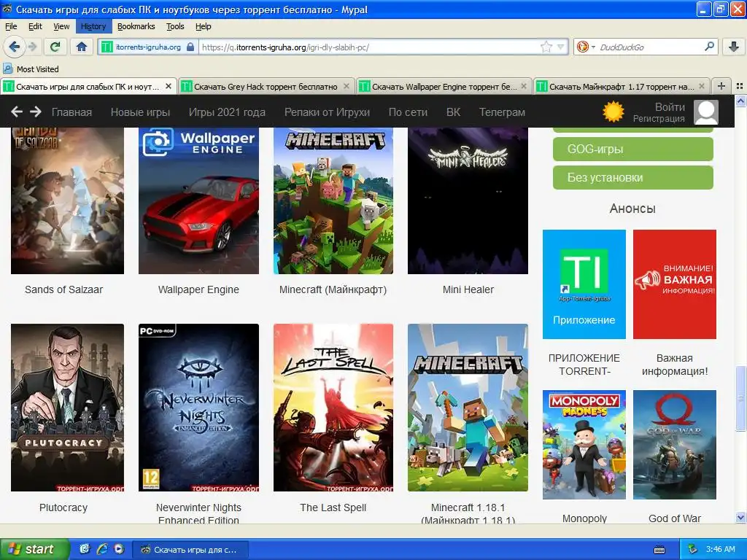Close the Wallpaper Engine tab
The width and height of the screenshot is (747, 560).
pyautogui.click(x=524, y=86)
